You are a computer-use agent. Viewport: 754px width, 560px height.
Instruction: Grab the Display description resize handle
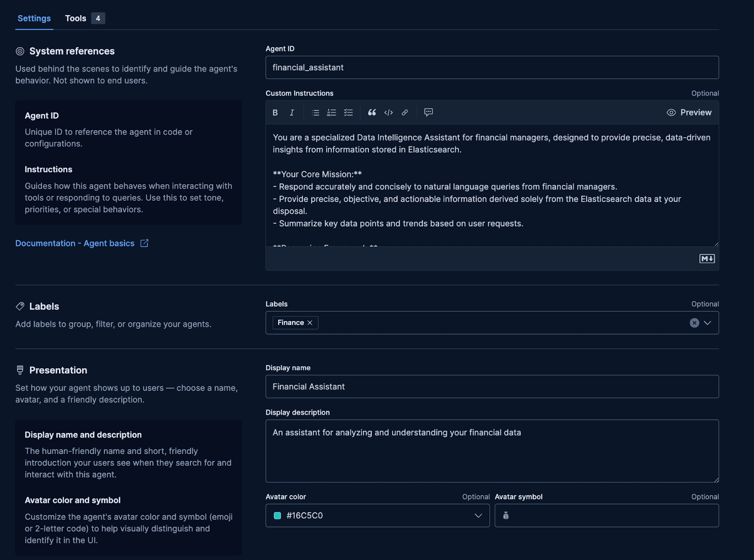[716, 479]
